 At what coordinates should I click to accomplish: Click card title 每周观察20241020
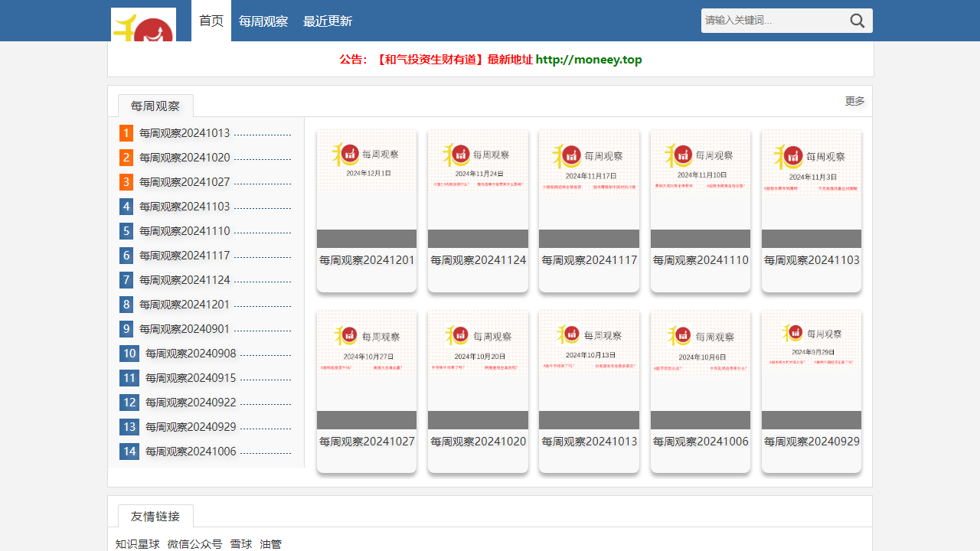[x=478, y=442]
